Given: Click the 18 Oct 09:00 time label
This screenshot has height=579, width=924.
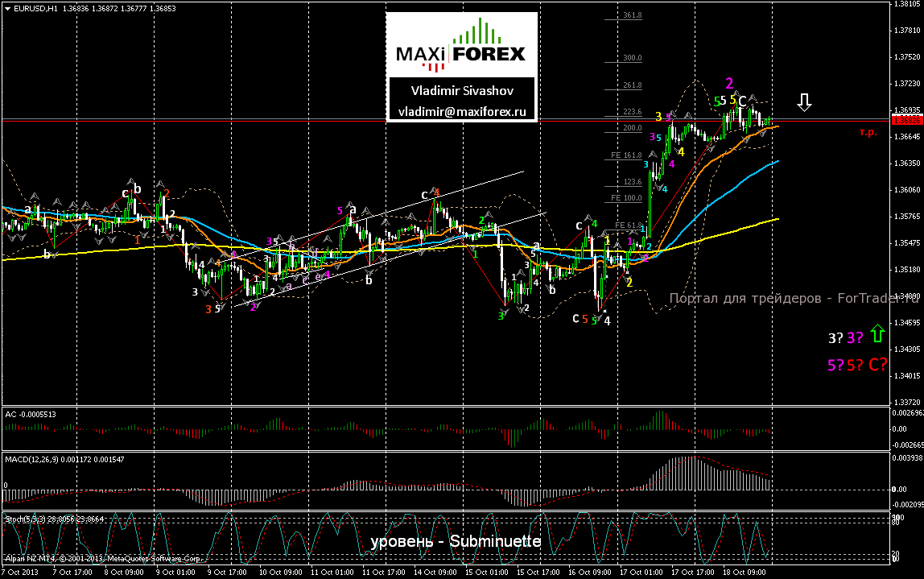Looking at the screenshot, I should (x=745, y=572).
